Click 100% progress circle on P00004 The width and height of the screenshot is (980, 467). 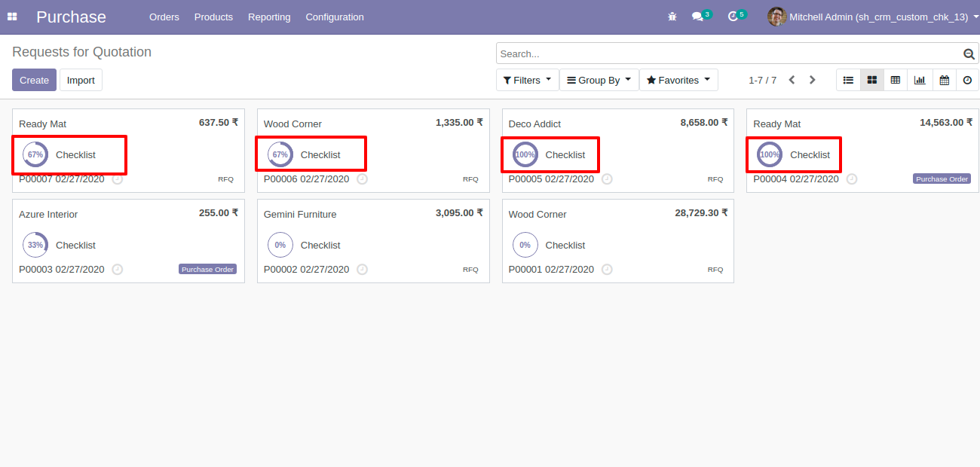point(770,154)
